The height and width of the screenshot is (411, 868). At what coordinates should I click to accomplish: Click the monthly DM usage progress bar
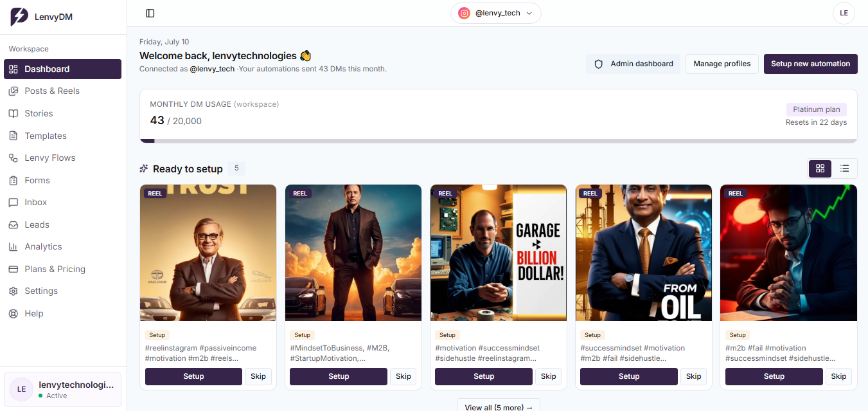click(x=499, y=140)
